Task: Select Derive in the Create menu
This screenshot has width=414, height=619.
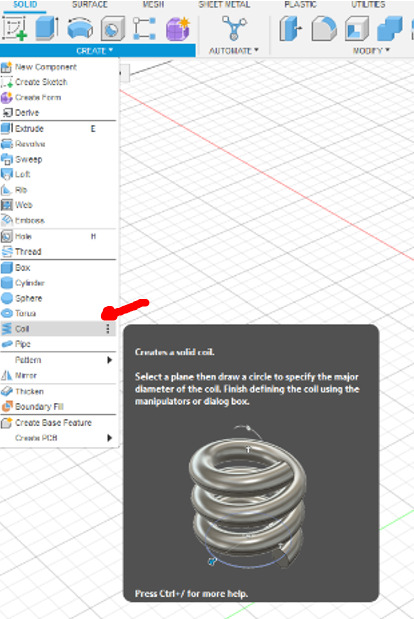Action: [58, 113]
